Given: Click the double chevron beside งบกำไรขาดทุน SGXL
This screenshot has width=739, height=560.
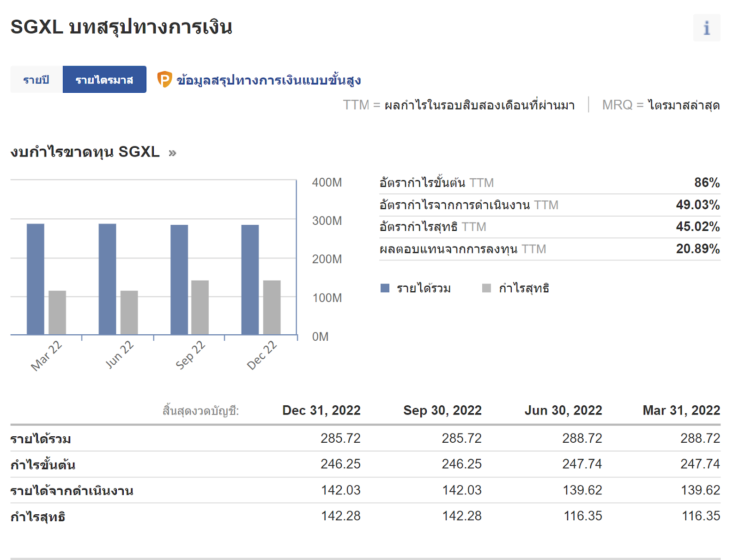Looking at the screenshot, I should coord(172,153).
